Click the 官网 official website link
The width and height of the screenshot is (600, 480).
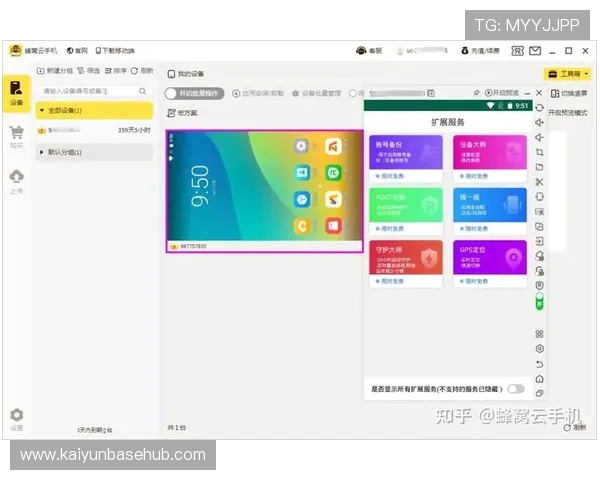pos(77,51)
